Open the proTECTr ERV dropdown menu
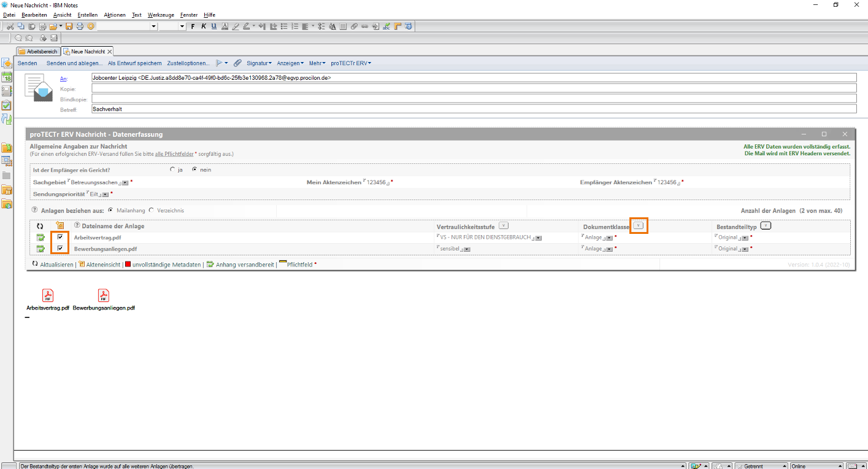 (x=351, y=63)
